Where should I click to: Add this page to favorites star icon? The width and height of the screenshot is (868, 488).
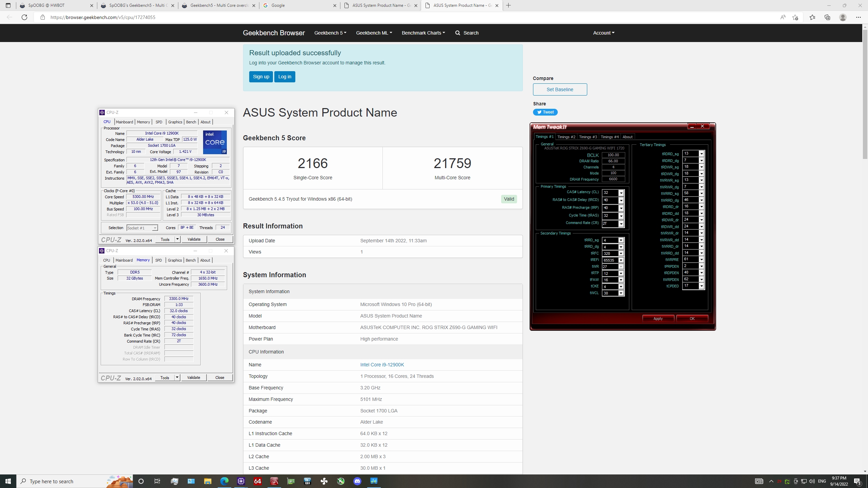pos(795,17)
